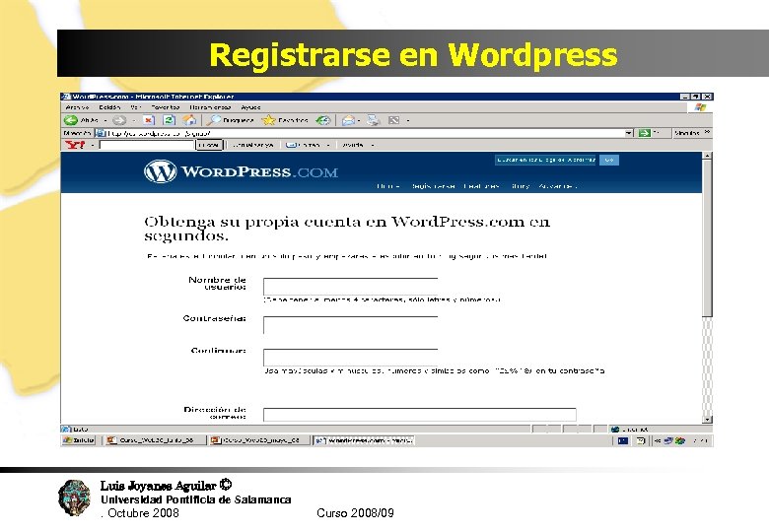Image resolution: width=769 pixels, height=532 pixels.
Task: Click the Dirección de correo field
Action: [x=419, y=415]
